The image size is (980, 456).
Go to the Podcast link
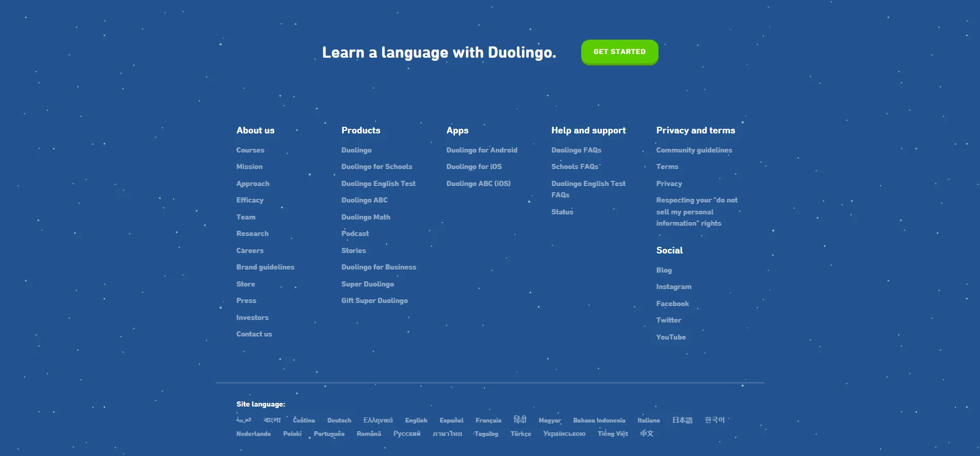[x=355, y=233]
